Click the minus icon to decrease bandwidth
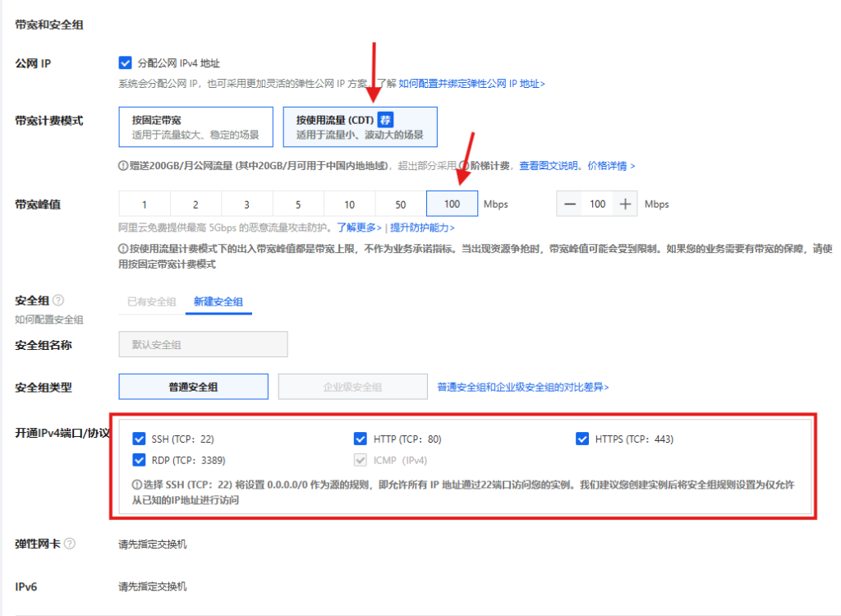Screen dimensions: 841x616 tap(570, 204)
